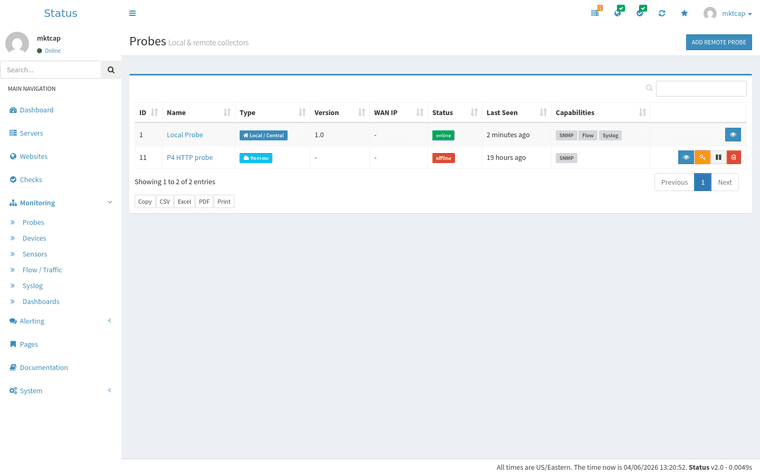Sort the table by Status column
Screen dimensions: 760x475
(x=455, y=112)
